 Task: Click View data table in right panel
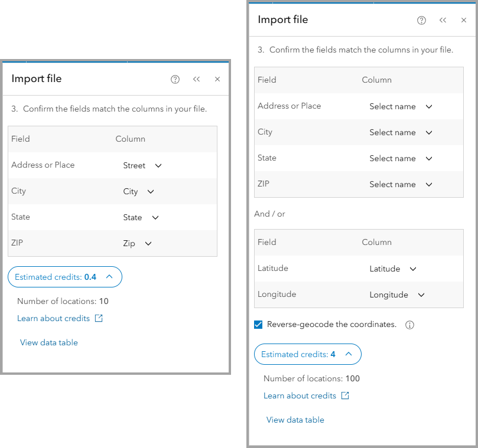click(295, 420)
